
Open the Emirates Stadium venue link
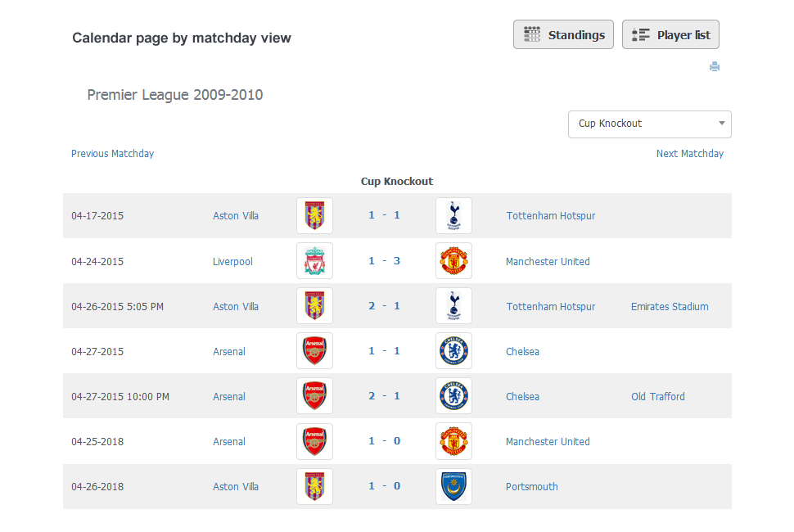click(x=670, y=306)
